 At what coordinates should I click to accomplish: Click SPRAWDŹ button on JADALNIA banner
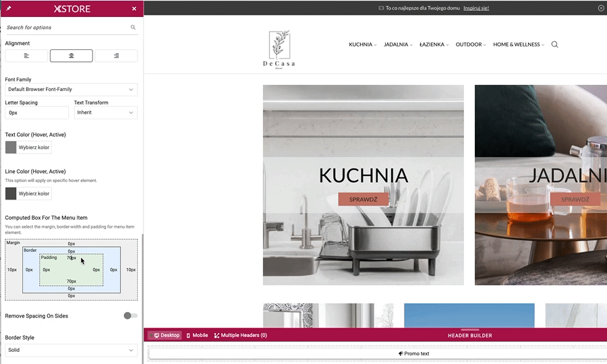click(575, 200)
